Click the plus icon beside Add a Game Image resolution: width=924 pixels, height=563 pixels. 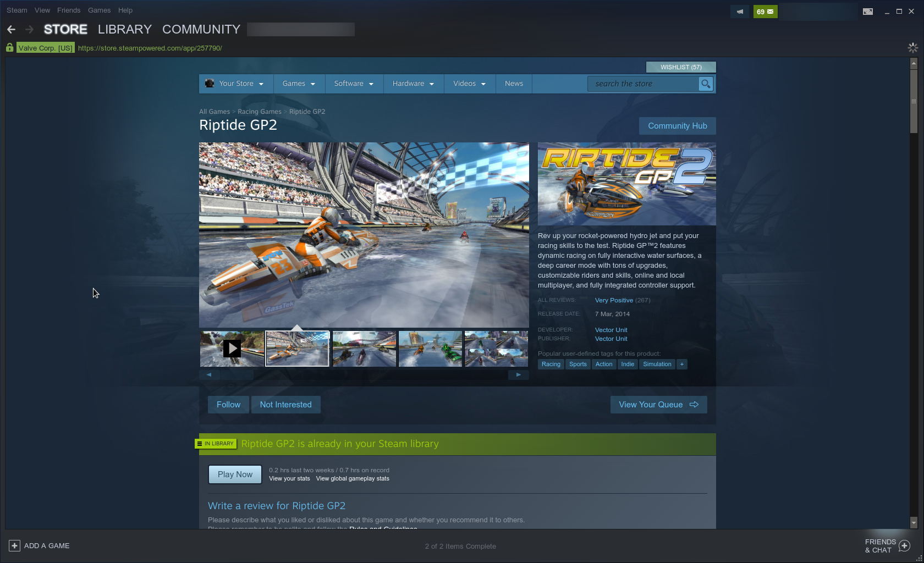pyautogui.click(x=15, y=545)
